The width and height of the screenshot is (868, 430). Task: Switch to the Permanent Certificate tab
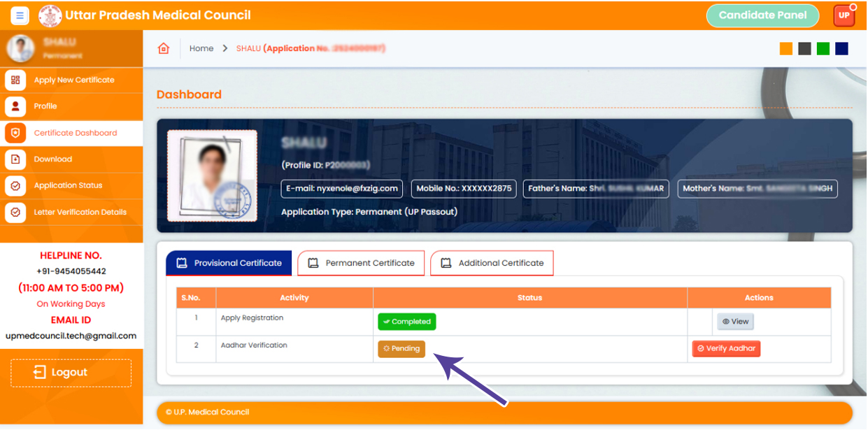[361, 264]
